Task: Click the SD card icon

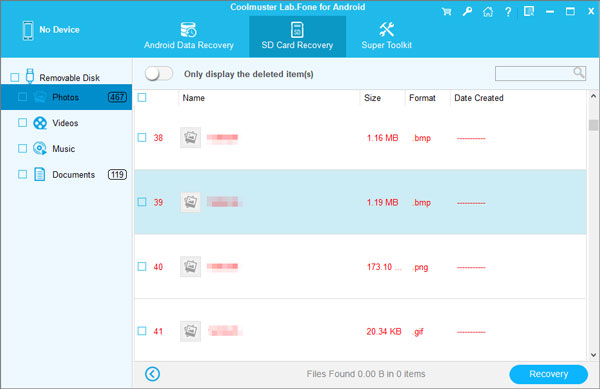Action: [x=297, y=29]
